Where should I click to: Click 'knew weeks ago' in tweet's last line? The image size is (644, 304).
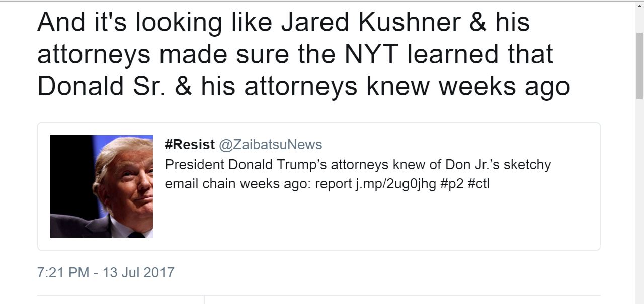point(468,86)
